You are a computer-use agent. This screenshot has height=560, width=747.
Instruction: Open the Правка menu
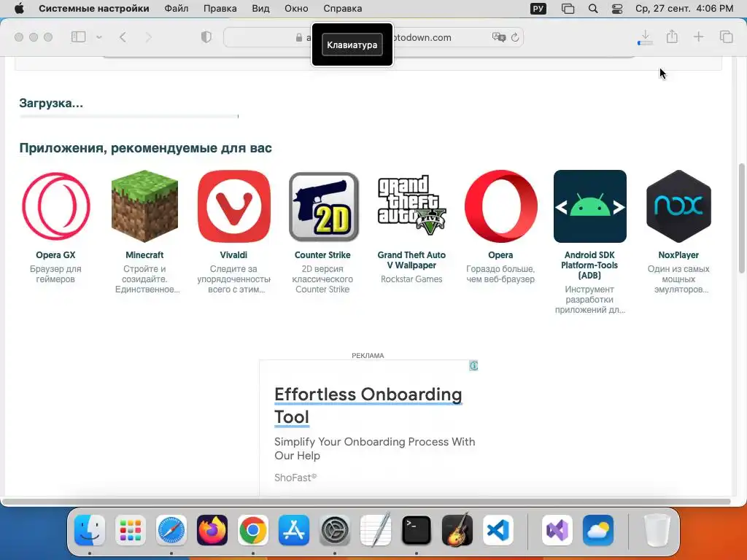click(220, 9)
